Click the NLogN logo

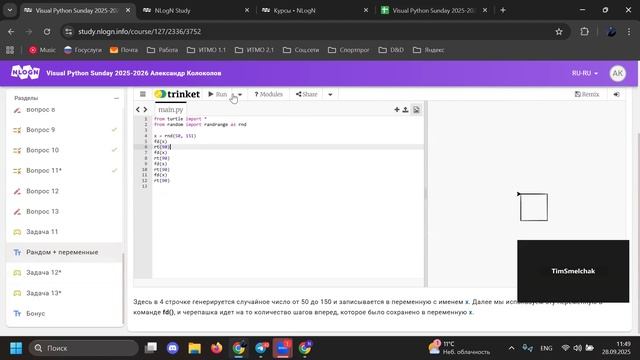pos(25,73)
